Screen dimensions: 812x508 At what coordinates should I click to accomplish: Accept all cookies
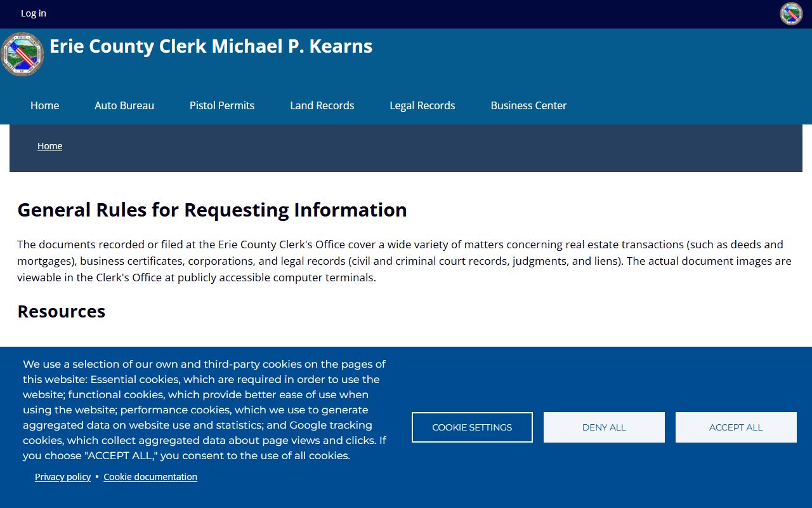(x=736, y=427)
